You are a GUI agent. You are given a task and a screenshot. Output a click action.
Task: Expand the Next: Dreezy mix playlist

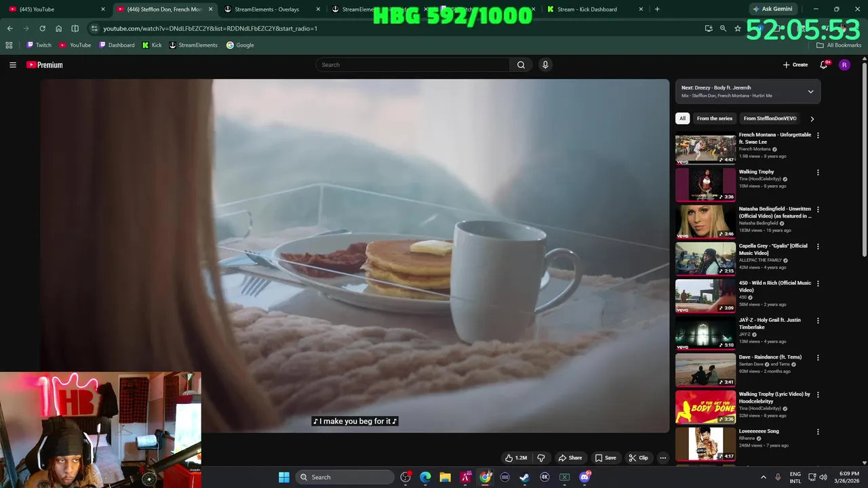(x=810, y=91)
